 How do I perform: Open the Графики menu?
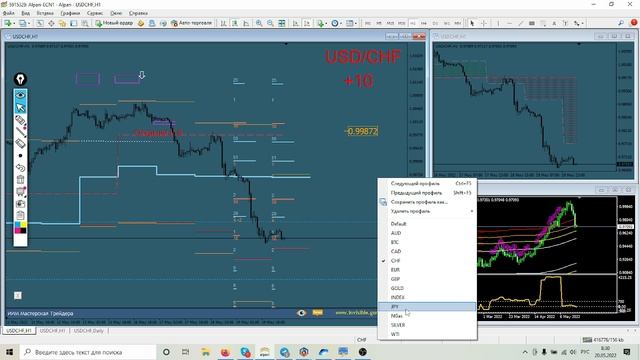click(70, 13)
